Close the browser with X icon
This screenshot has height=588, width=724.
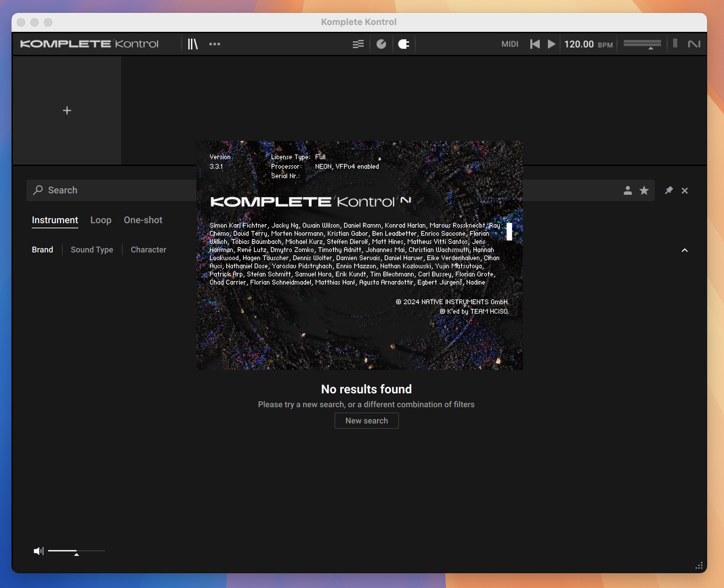tap(685, 191)
